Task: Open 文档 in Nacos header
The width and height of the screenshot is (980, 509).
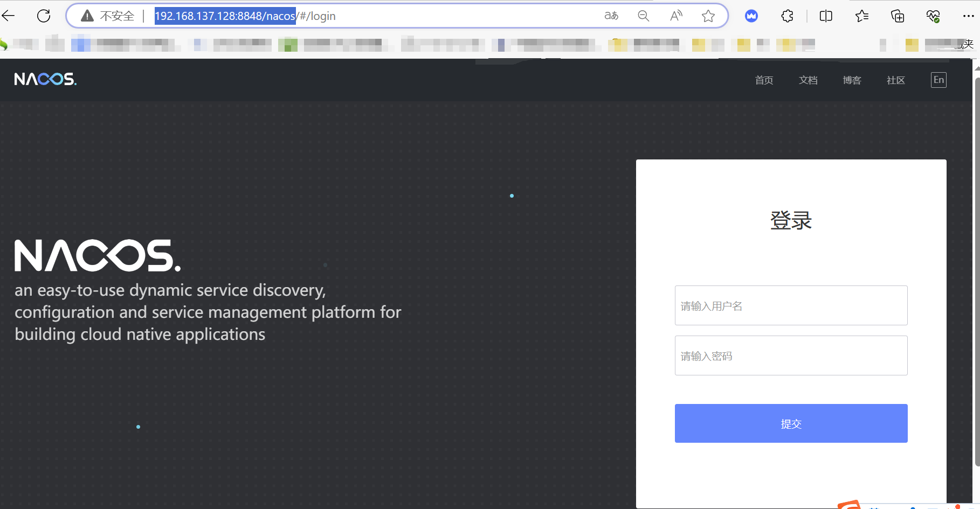Action: (808, 80)
